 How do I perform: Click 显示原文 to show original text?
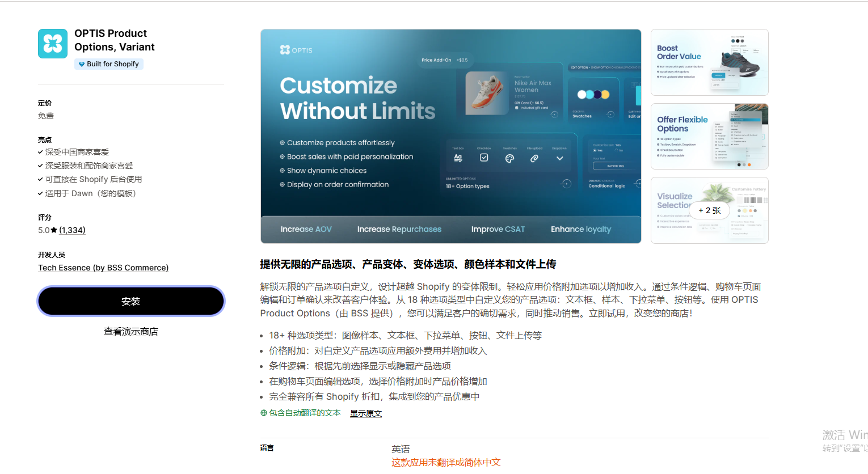(366, 413)
